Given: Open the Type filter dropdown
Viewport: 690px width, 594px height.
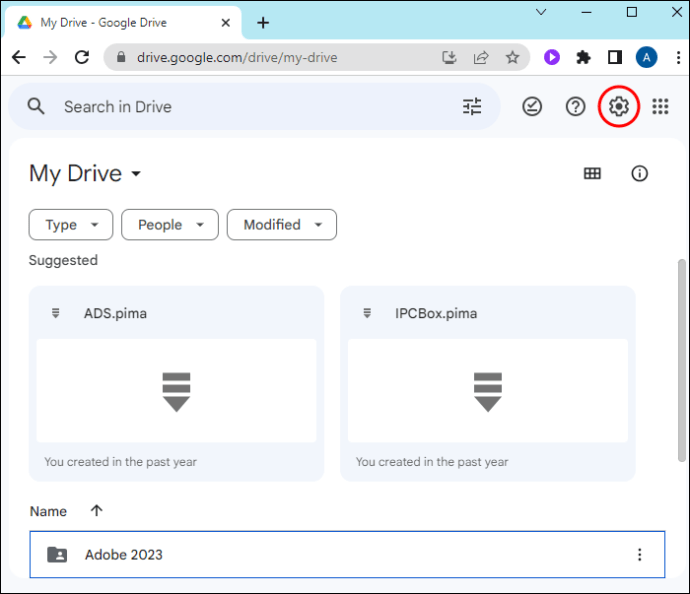Looking at the screenshot, I should [71, 225].
